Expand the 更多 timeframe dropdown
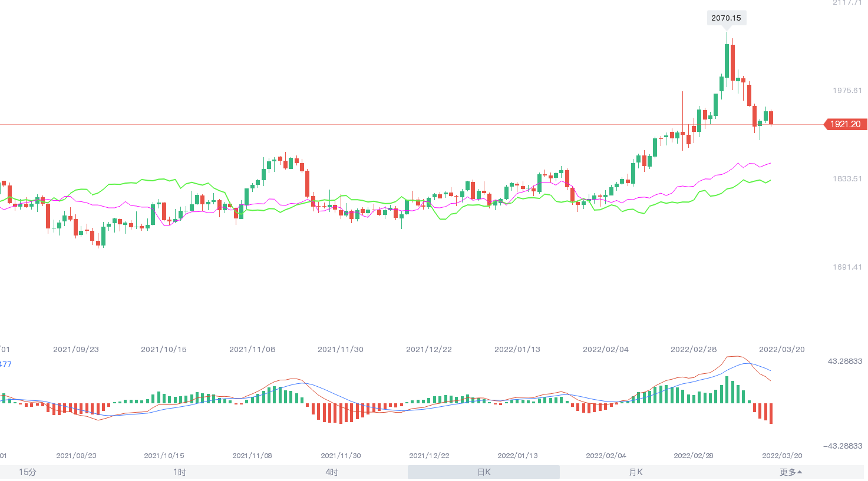 tap(791, 472)
